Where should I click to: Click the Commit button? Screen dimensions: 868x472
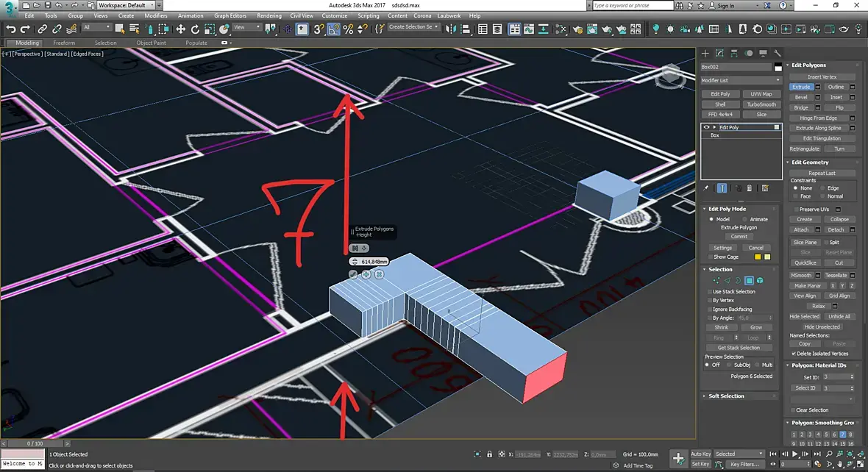(x=739, y=237)
